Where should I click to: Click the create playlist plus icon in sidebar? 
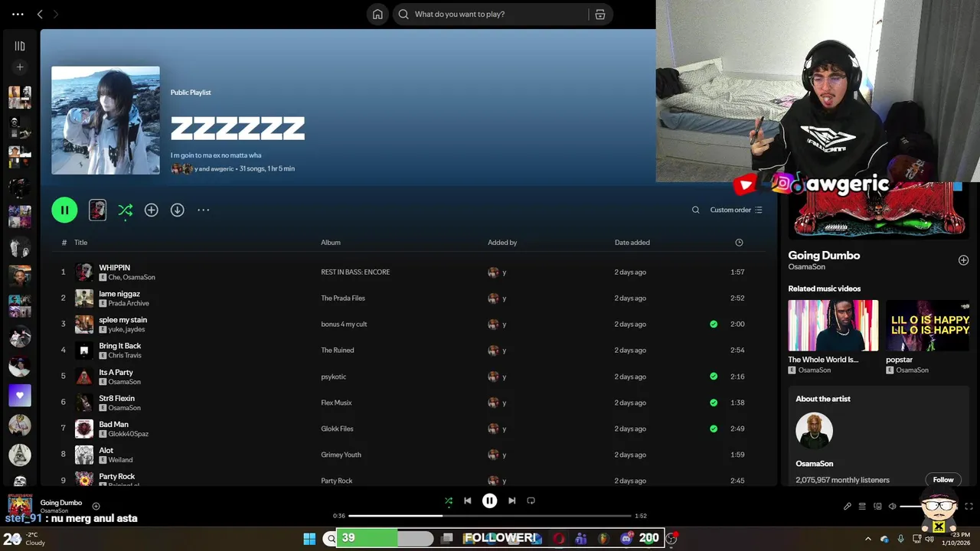pos(20,67)
